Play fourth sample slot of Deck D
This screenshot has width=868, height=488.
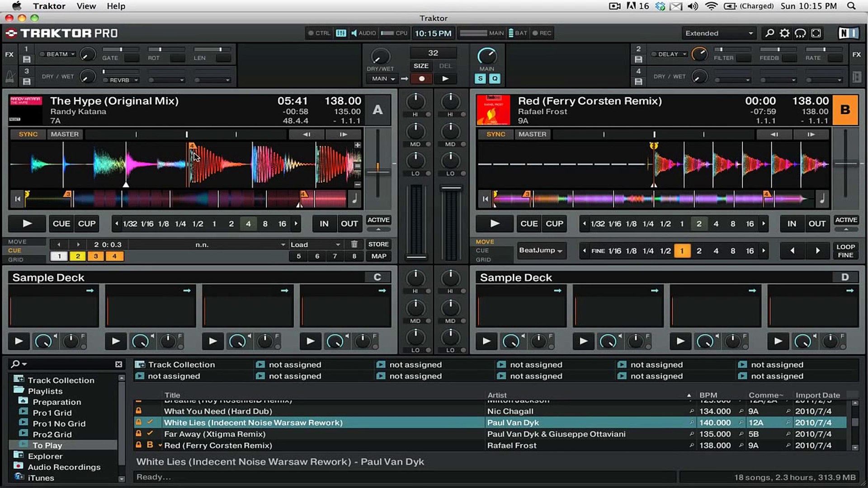pos(778,341)
